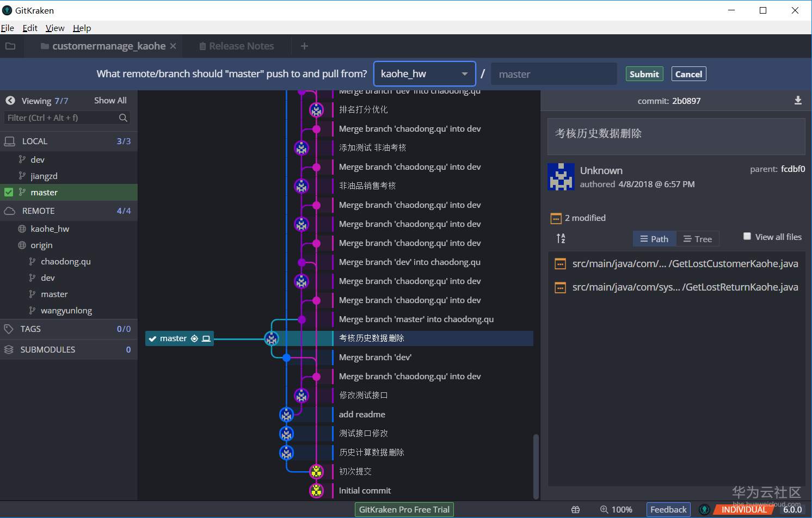The width and height of the screenshot is (812, 518).
Task: Click commit node for 排名打分优化
Action: (317, 110)
